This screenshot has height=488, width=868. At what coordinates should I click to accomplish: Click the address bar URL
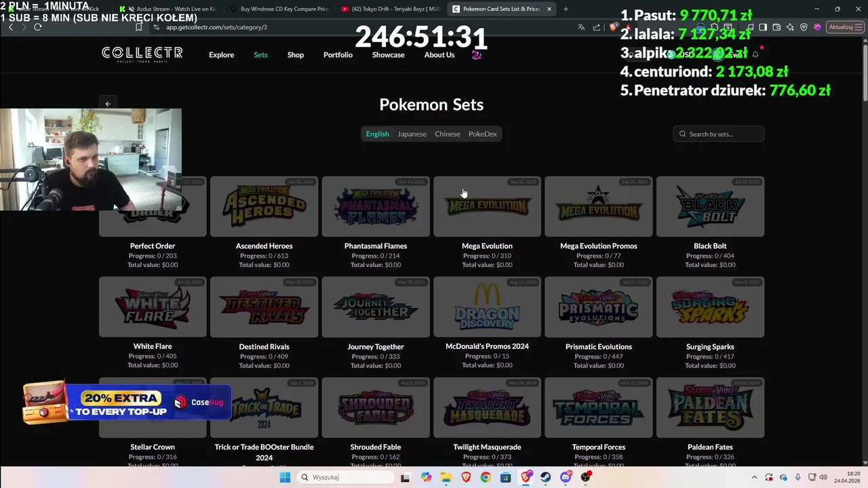pos(216,27)
